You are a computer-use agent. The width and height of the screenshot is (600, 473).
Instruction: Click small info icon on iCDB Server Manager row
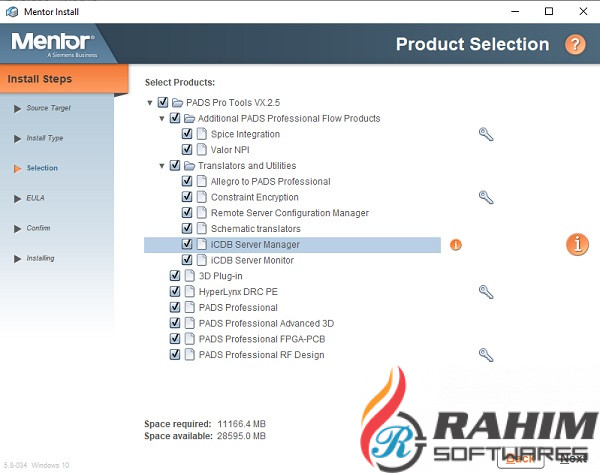455,245
